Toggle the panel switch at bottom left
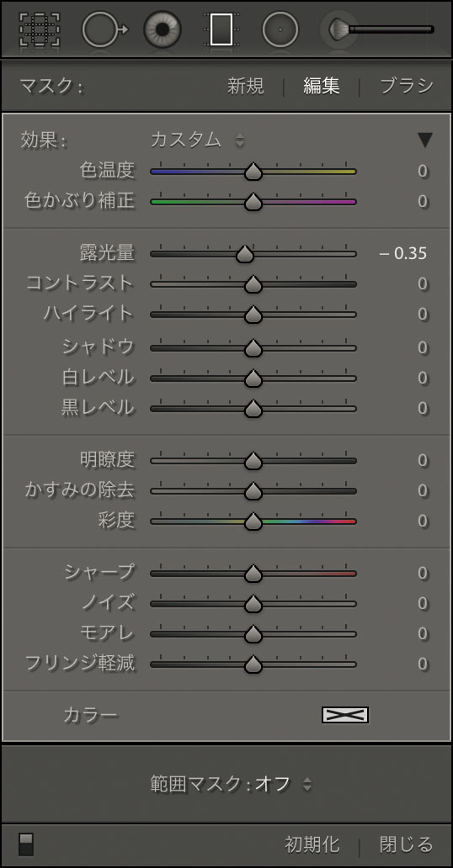The width and height of the screenshot is (453, 868). click(x=26, y=844)
